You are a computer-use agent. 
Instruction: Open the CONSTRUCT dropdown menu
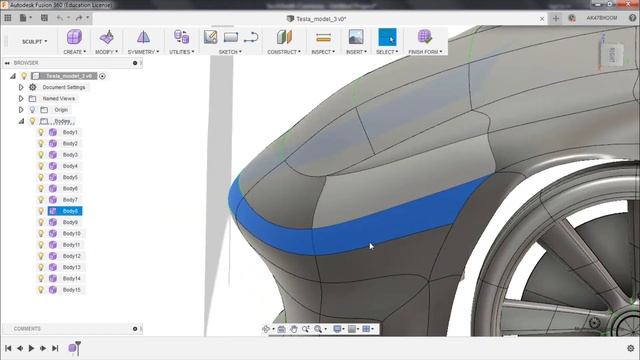coord(284,52)
